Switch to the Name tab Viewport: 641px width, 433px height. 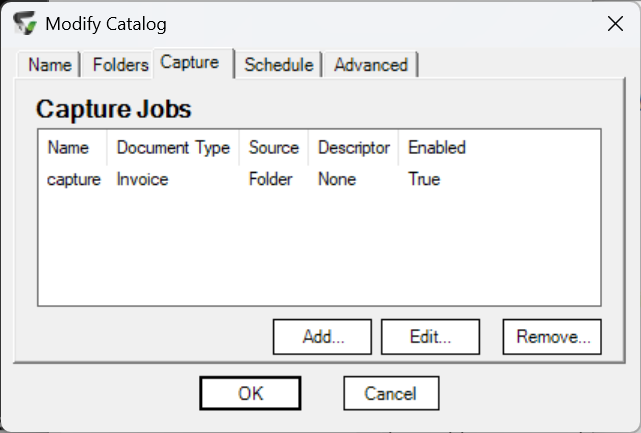tap(49, 65)
